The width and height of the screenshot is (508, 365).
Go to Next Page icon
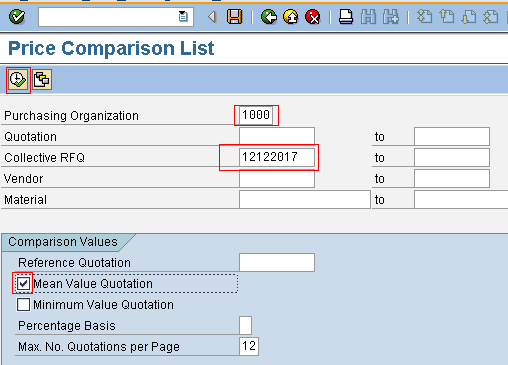click(x=469, y=17)
